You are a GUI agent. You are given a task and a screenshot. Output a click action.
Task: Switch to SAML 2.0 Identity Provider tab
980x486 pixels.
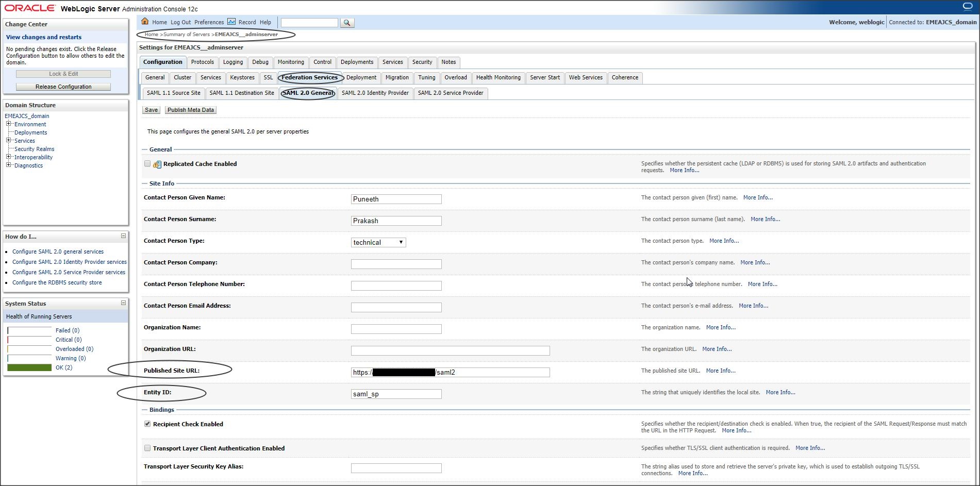pos(375,93)
